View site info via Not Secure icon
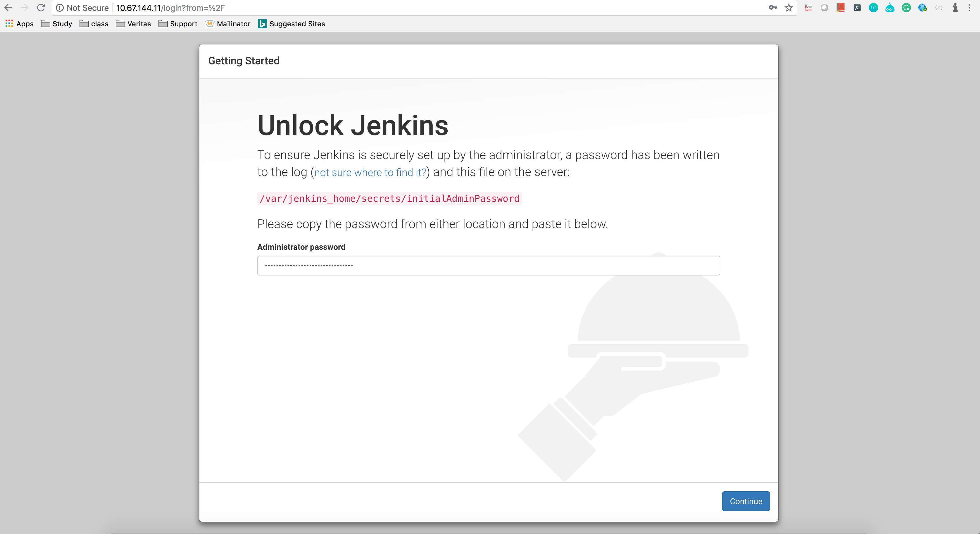 (60, 8)
